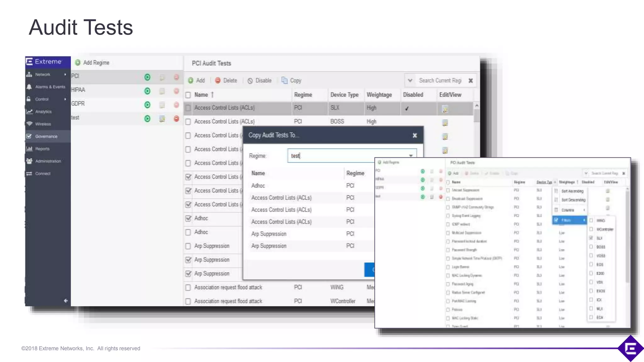Toggle the select-all checkbox beside Name header
This screenshot has height=362, width=644.
coord(188,95)
